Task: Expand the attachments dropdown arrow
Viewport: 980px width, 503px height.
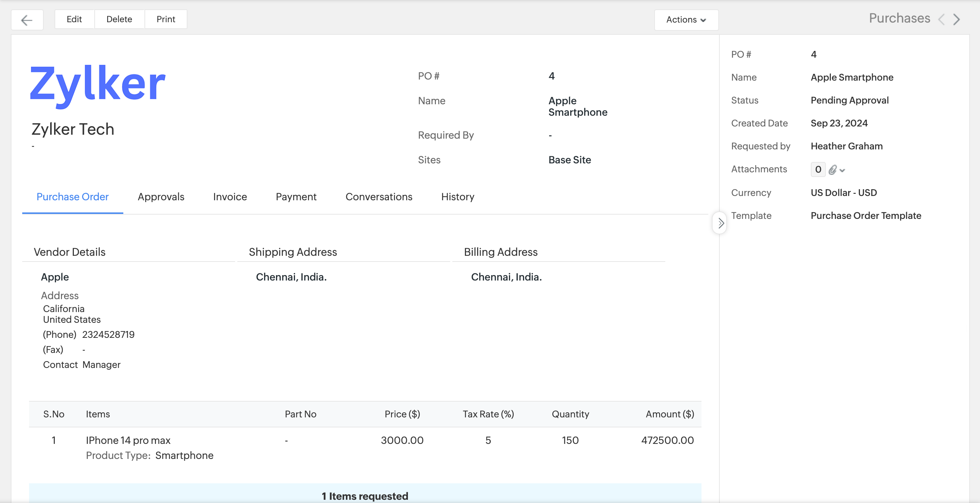Action: [x=843, y=170]
